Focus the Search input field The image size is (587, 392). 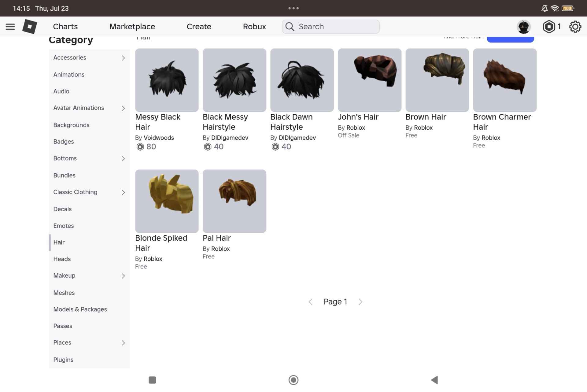point(330,27)
